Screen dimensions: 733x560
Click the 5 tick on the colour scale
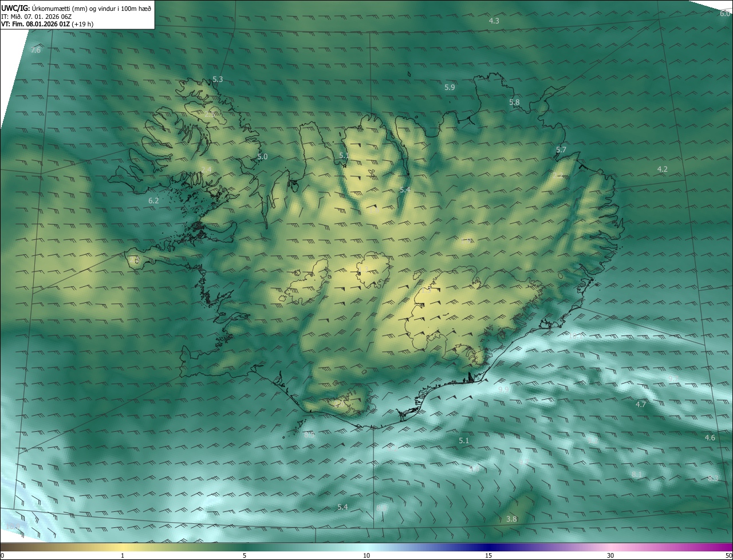(x=245, y=555)
